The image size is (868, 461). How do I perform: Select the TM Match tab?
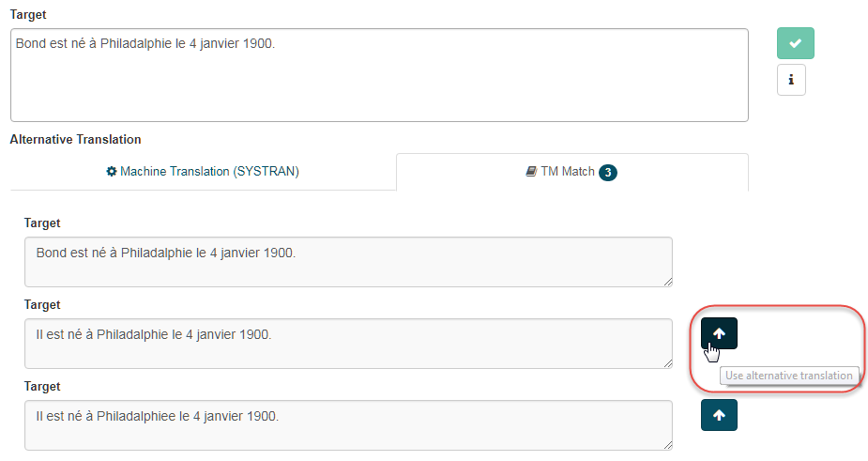tap(572, 173)
